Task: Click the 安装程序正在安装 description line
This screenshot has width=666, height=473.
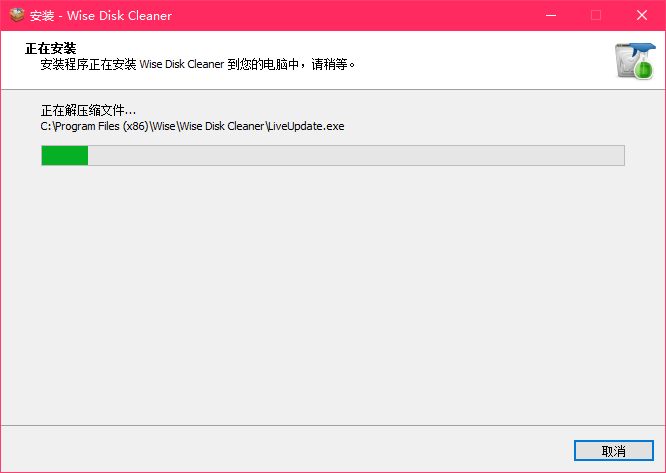Action: pyautogui.click(x=198, y=64)
